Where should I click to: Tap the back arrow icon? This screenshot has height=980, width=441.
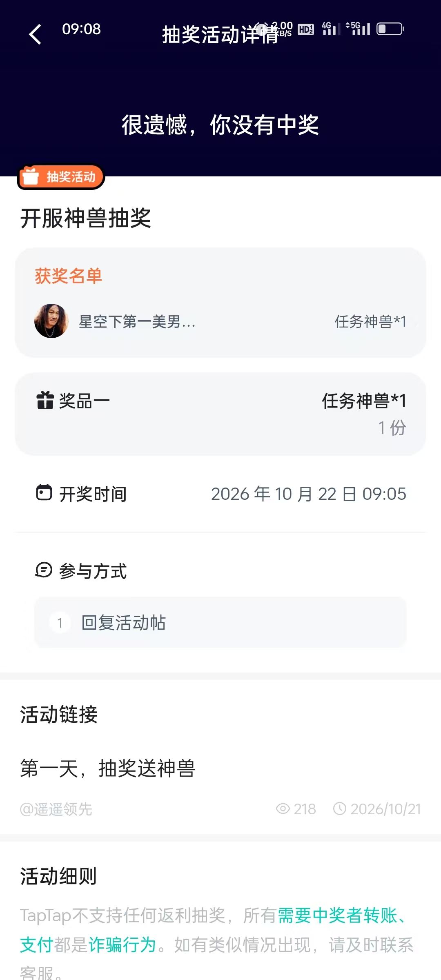coord(36,34)
